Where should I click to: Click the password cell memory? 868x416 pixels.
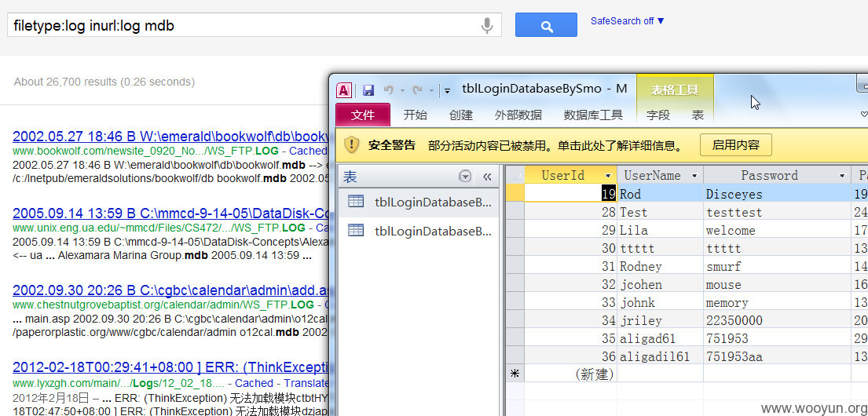(x=777, y=302)
